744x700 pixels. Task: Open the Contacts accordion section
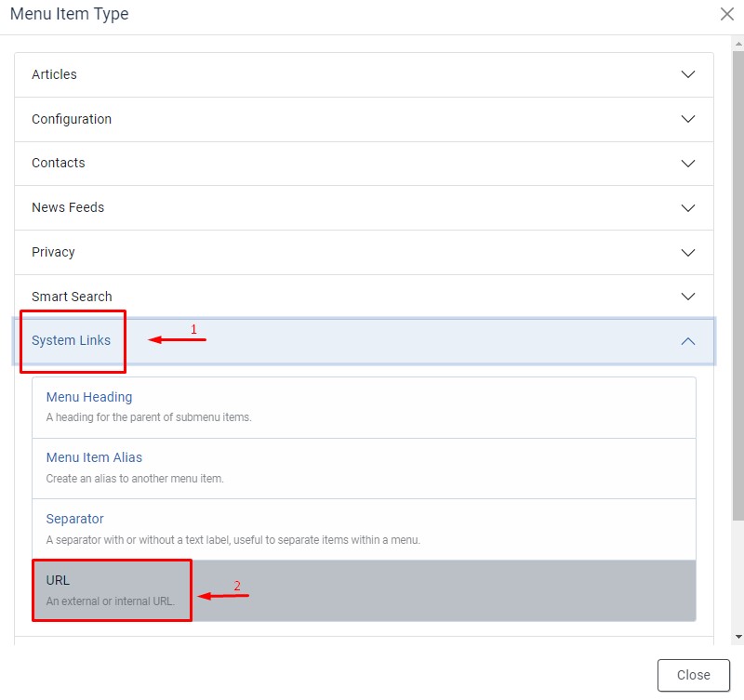tap(59, 163)
